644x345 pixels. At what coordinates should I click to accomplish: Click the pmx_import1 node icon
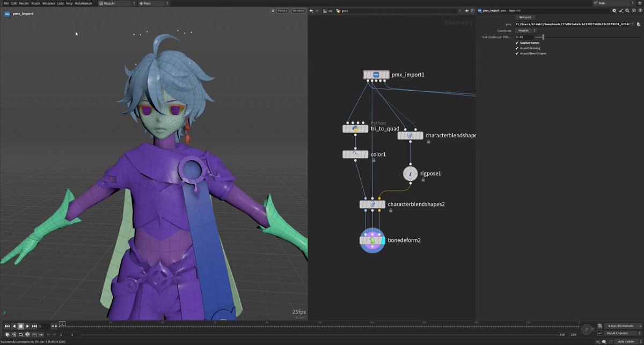tap(376, 75)
